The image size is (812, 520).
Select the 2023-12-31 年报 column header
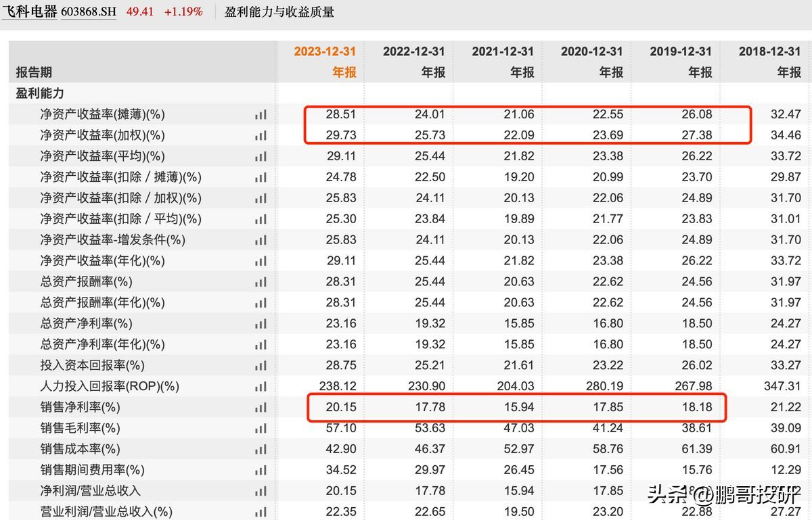pyautogui.click(x=325, y=62)
